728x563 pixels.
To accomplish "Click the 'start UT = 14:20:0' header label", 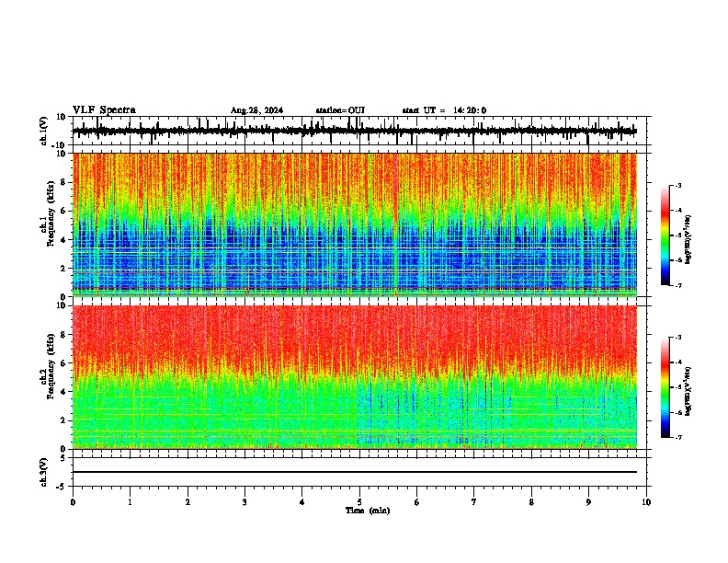I will [x=444, y=110].
